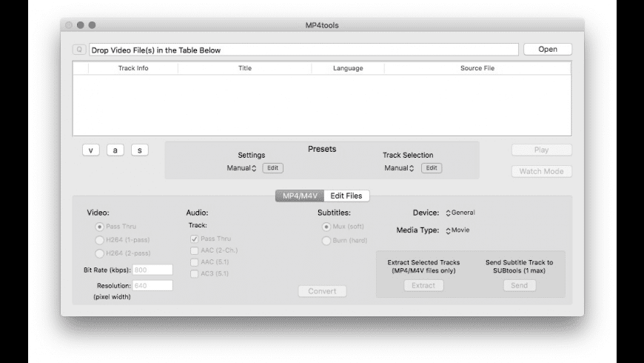This screenshot has width=644, height=363.
Task: Click the Language column header
Action: (348, 68)
